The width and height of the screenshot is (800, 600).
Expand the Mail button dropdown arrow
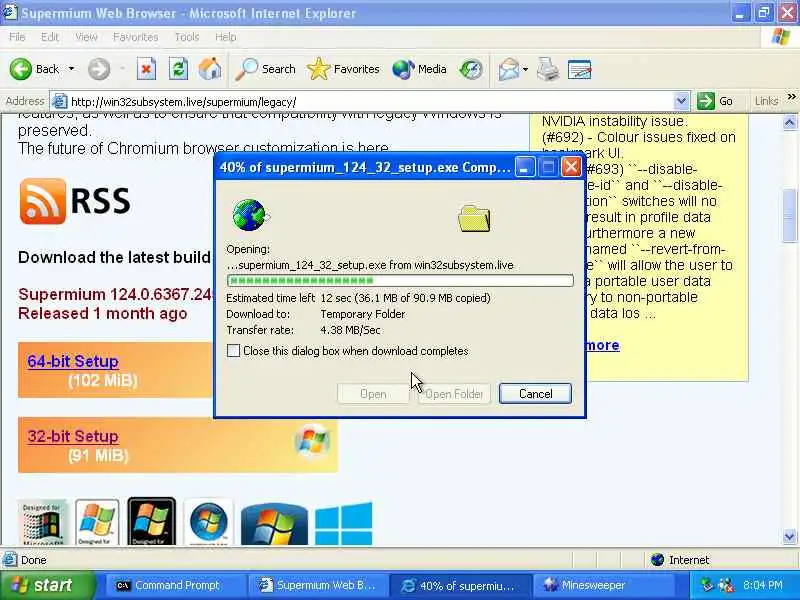526,69
